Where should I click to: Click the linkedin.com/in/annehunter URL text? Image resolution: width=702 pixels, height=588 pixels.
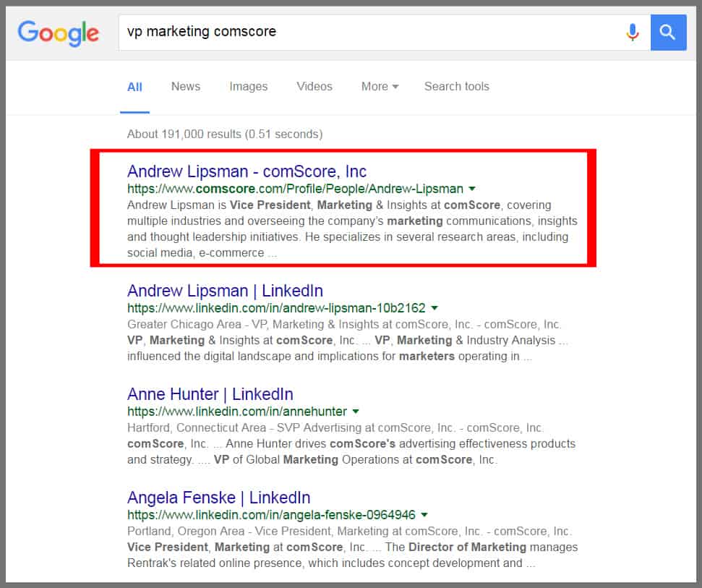pyautogui.click(x=237, y=412)
